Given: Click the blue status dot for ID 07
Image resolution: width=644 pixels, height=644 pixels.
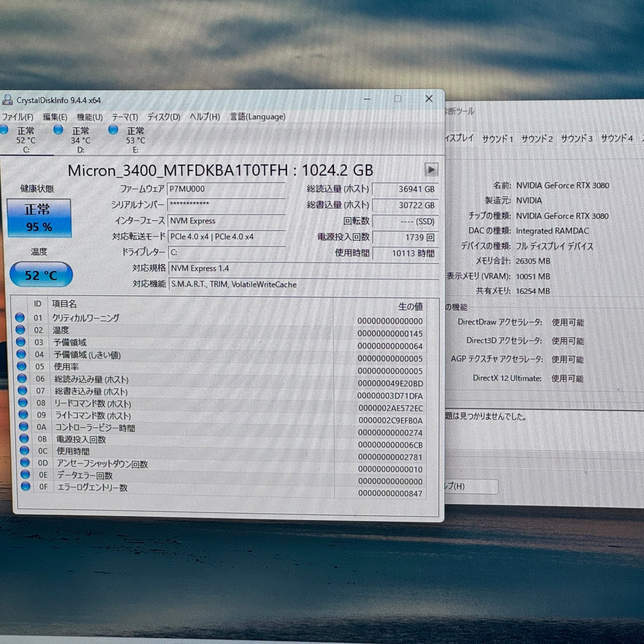Looking at the screenshot, I should point(22,390).
